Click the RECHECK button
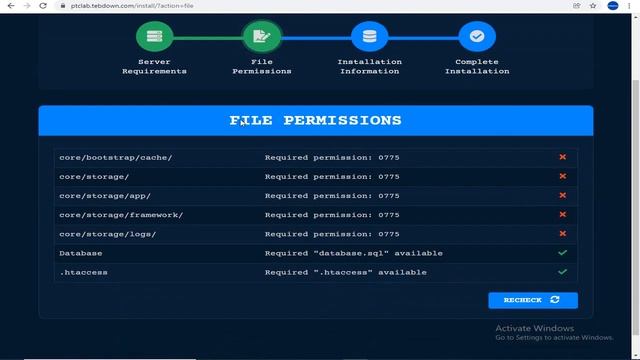 (x=533, y=300)
